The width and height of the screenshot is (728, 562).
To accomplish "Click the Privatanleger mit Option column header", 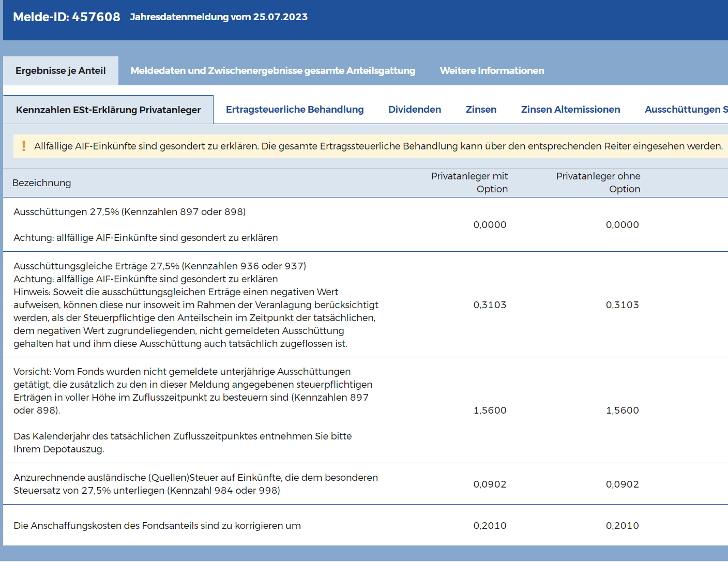I will (469, 183).
